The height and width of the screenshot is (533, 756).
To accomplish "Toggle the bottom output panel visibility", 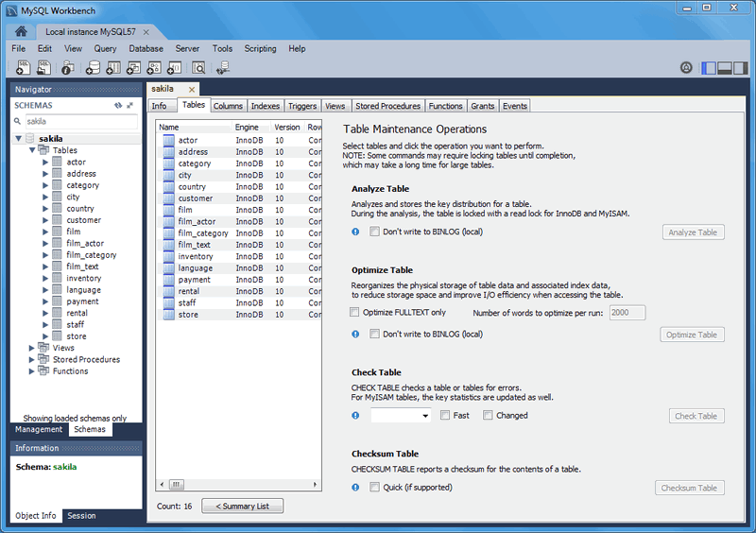I will 726,68.
